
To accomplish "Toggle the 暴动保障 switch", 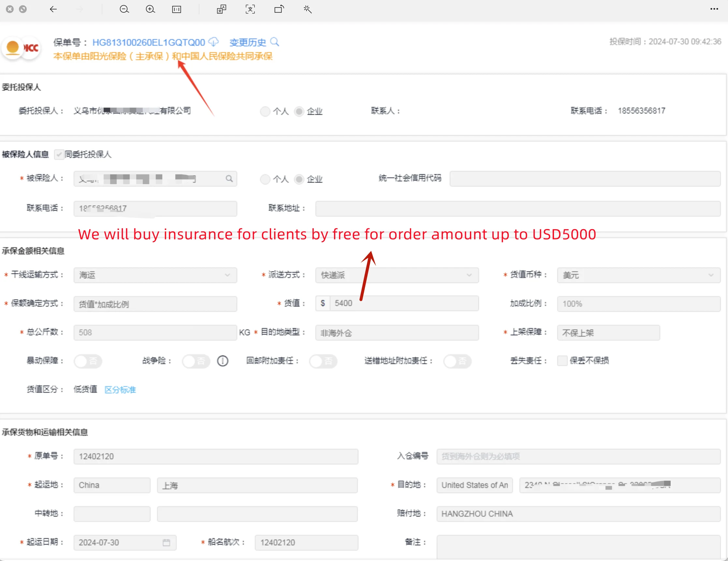I will click(88, 361).
